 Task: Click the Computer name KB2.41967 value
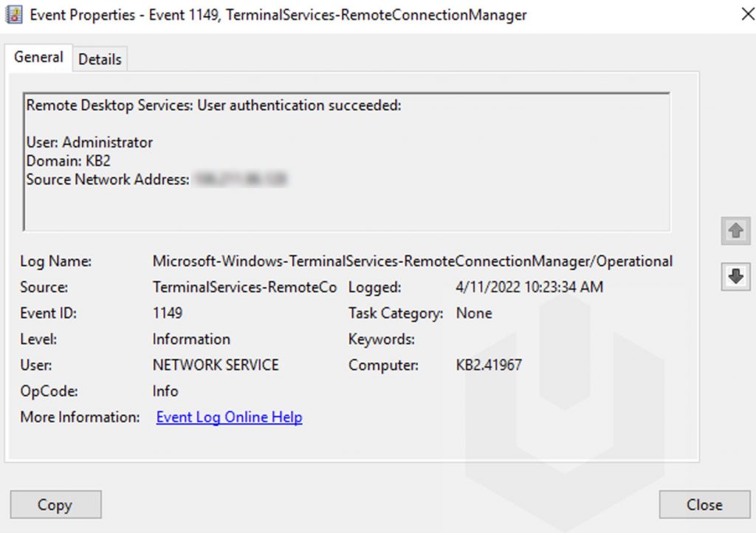pyautogui.click(x=489, y=364)
